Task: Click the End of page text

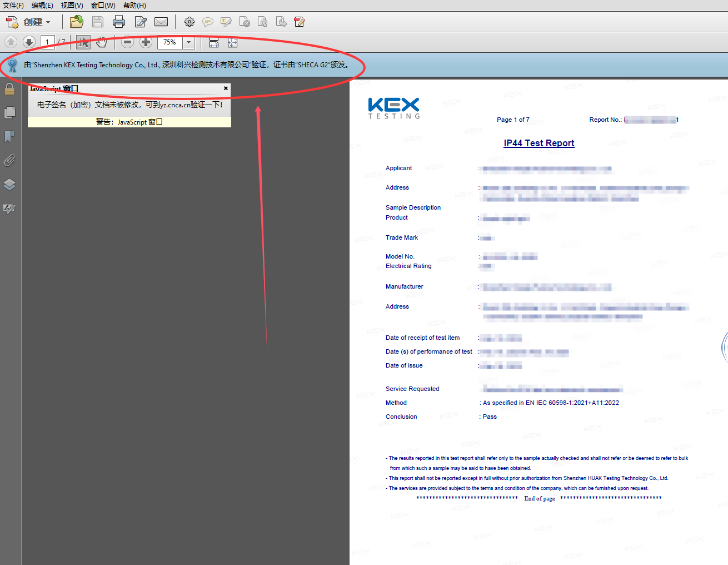Action: click(x=540, y=498)
